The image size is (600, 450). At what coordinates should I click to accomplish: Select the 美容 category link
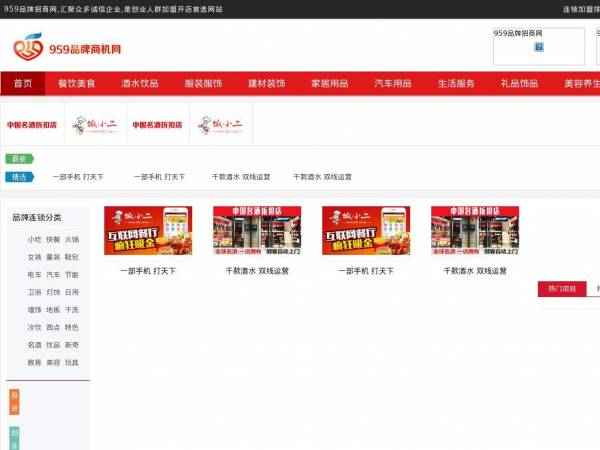[53, 363]
